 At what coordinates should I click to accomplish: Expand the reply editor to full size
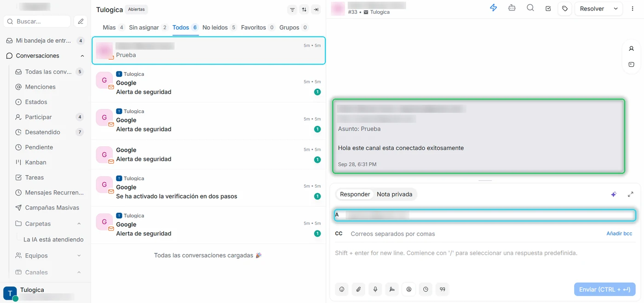point(631,194)
